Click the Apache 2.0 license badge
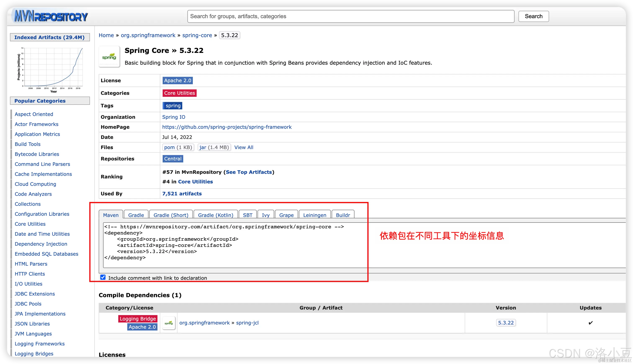Screen dimensions: 633x364 [x=177, y=80]
